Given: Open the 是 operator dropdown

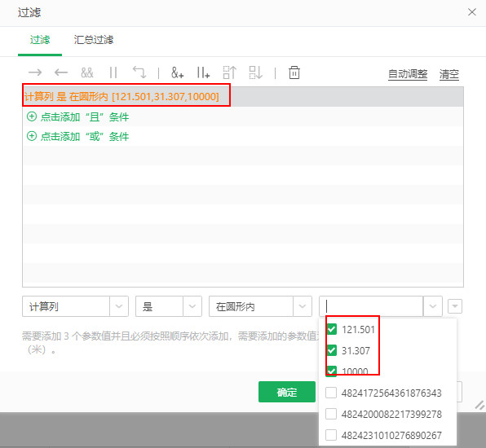Looking at the screenshot, I should 192,306.
